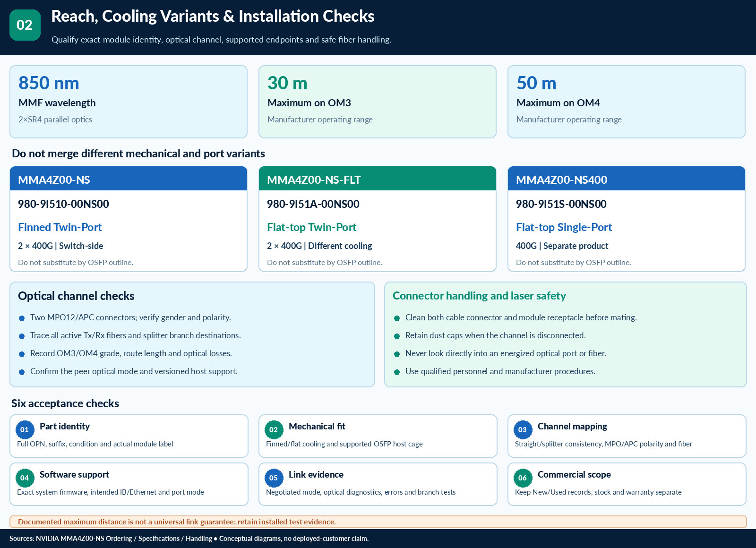Click the '2 × 400G | Different cooling' line

pos(319,246)
